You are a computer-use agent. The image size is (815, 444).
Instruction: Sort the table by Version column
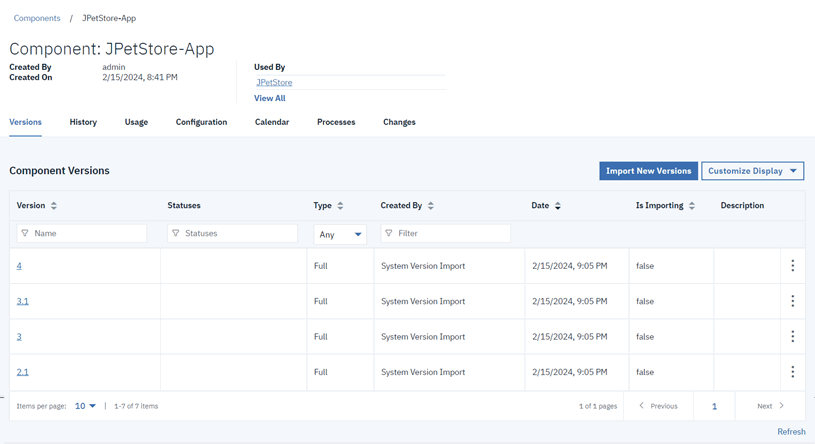point(54,206)
